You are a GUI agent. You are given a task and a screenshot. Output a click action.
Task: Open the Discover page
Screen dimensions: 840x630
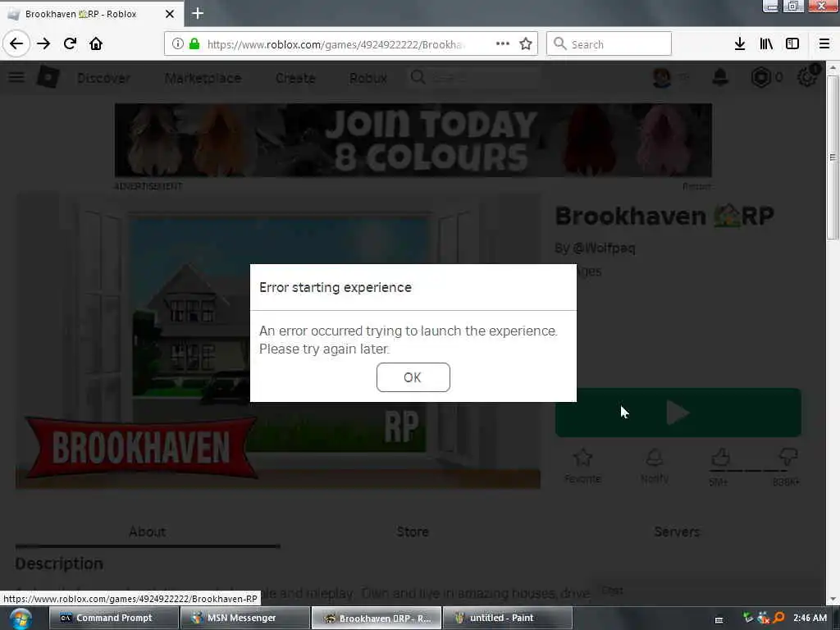point(103,78)
